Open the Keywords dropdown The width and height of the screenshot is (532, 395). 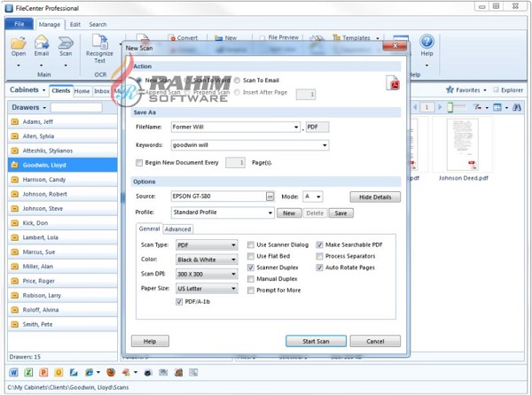[325, 145]
